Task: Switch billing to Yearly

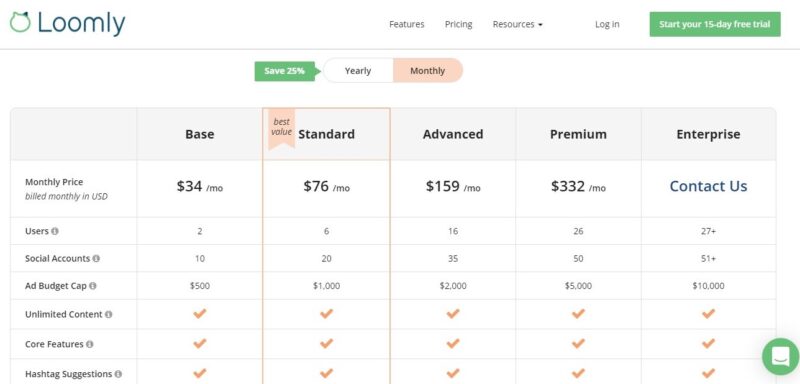Action: pyautogui.click(x=358, y=71)
